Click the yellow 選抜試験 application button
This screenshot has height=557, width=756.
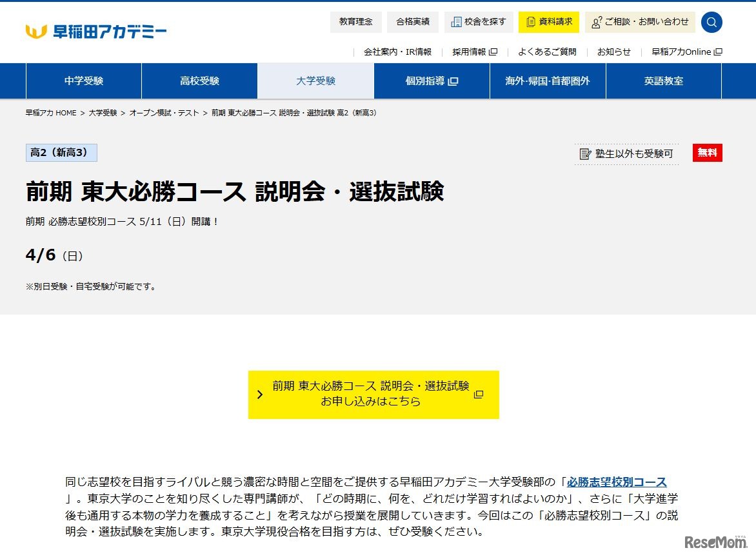[x=373, y=395]
